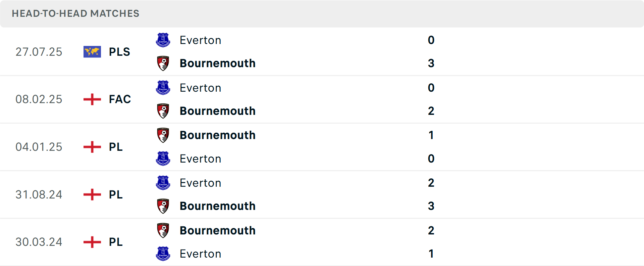644x266 pixels.
Task: Click the Everton label in the 30.03.24 row
Action: click(200, 254)
